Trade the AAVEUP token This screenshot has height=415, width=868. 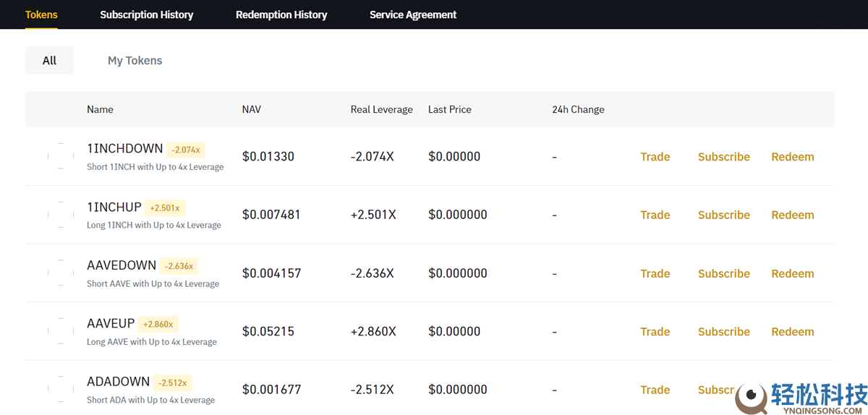pyautogui.click(x=655, y=332)
